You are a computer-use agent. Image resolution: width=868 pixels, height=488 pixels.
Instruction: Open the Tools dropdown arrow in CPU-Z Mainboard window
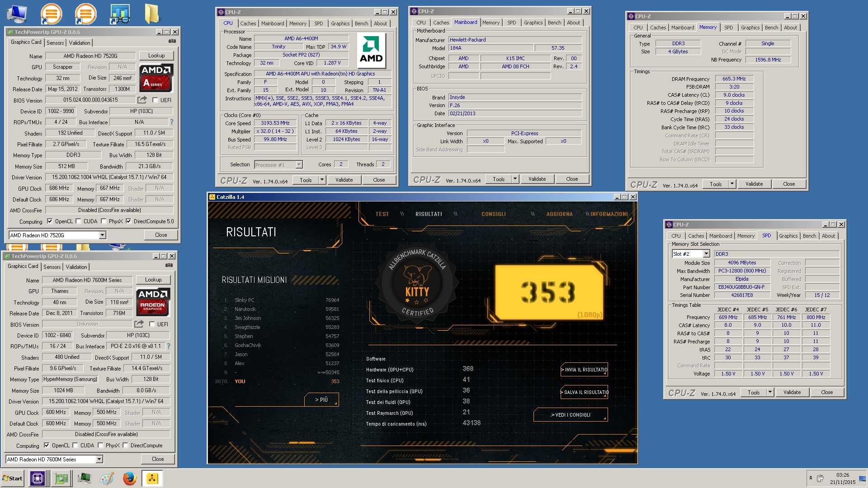[x=515, y=179]
